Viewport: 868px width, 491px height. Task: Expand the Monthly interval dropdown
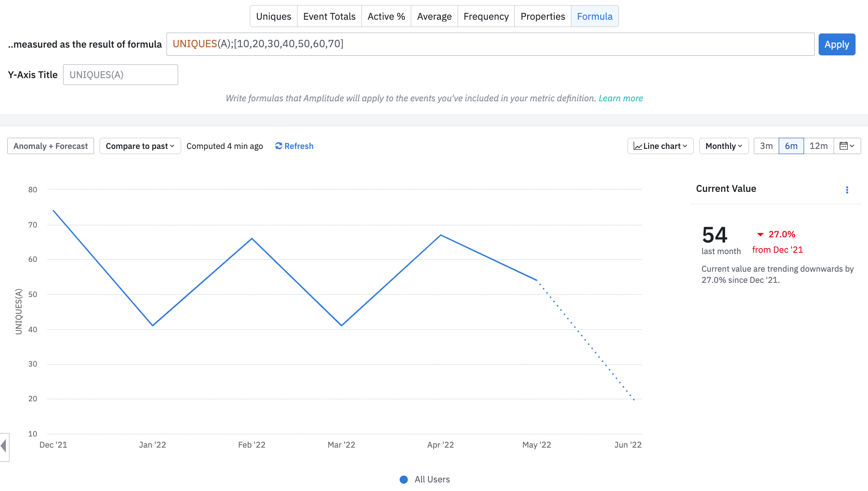pos(724,146)
